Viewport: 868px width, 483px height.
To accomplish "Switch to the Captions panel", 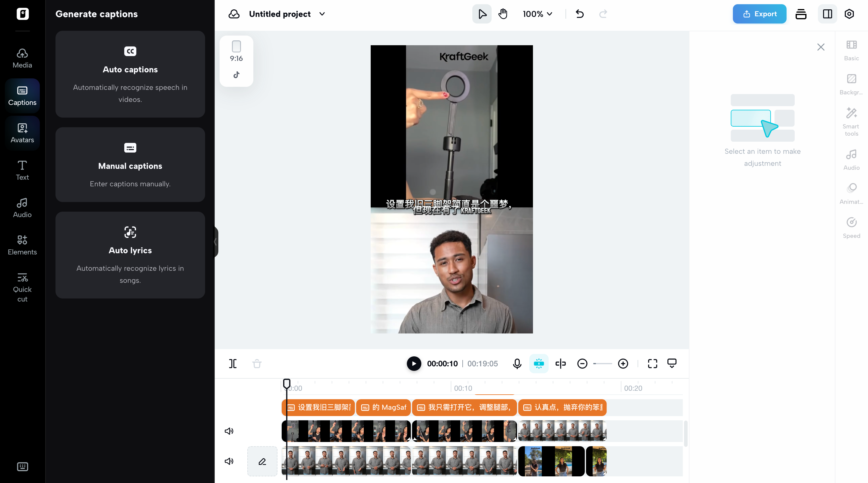I will coord(22,95).
